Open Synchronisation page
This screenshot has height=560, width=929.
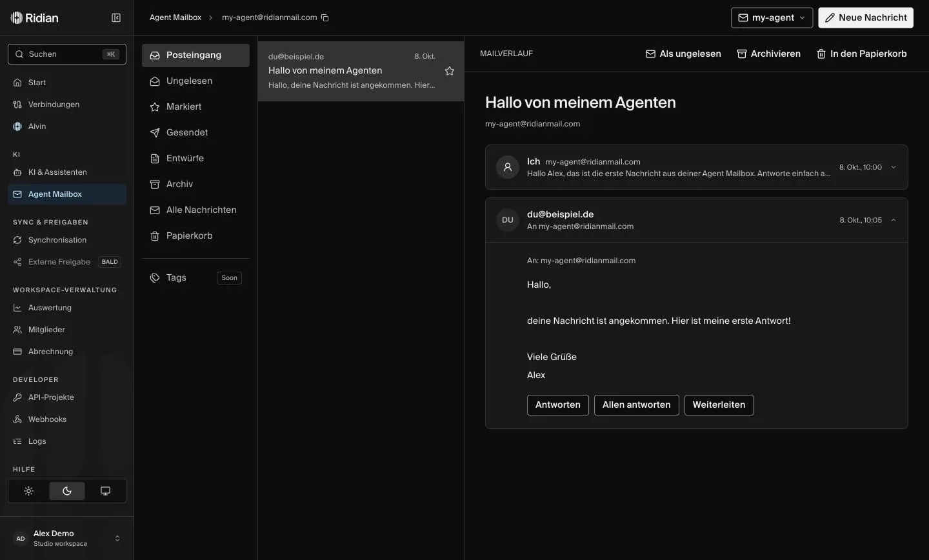(x=67, y=240)
